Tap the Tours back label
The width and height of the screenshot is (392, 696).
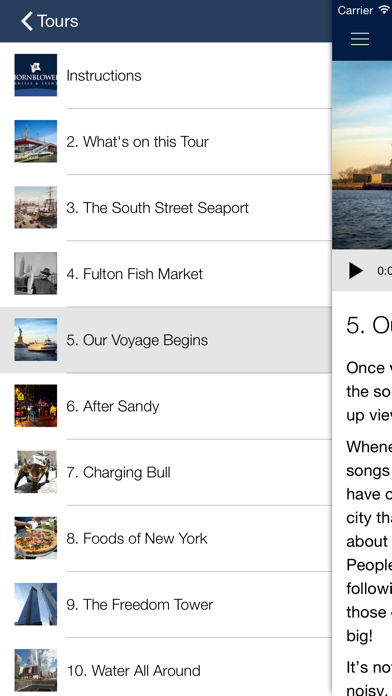pyautogui.click(x=58, y=21)
